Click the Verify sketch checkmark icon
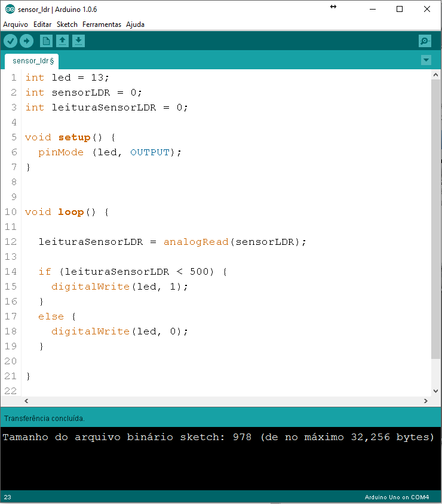This screenshot has width=442, height=504. (x=10, y=41)
